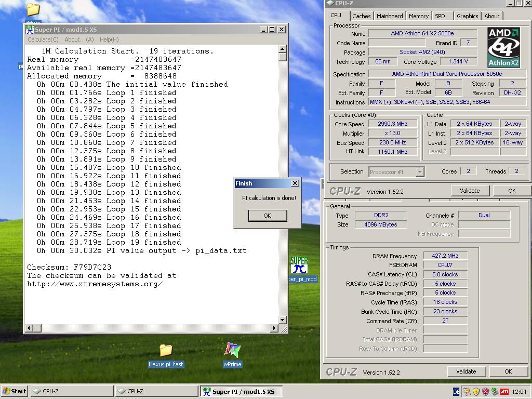
Task: Click the Channels # value Dual
Action: point(484,215)
